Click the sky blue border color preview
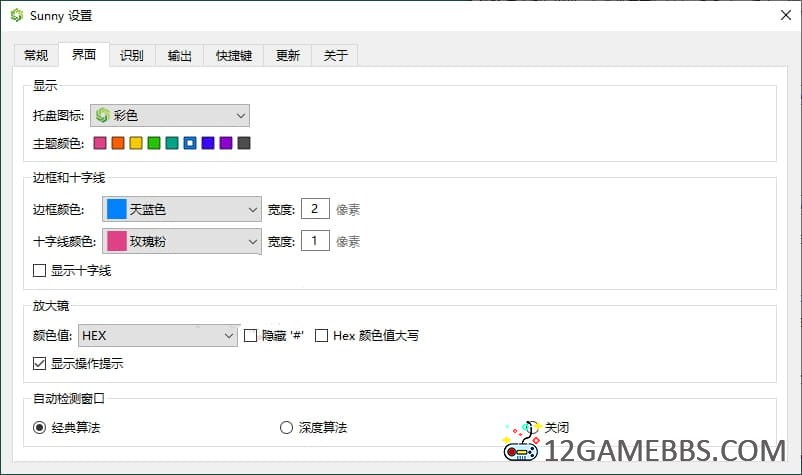Image resolution: width=802 pixels, height=475 pixels. click(x=117, y=209)
